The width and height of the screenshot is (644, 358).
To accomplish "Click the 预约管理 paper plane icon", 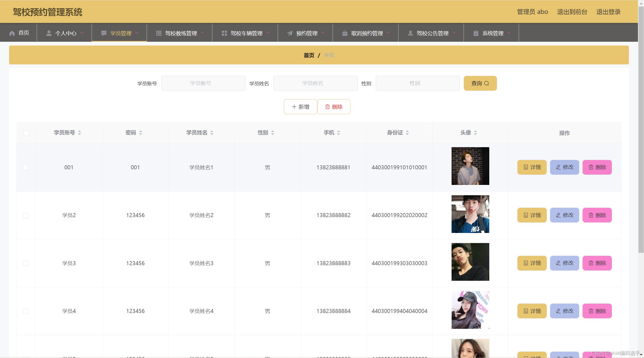I will click(290, 33).
